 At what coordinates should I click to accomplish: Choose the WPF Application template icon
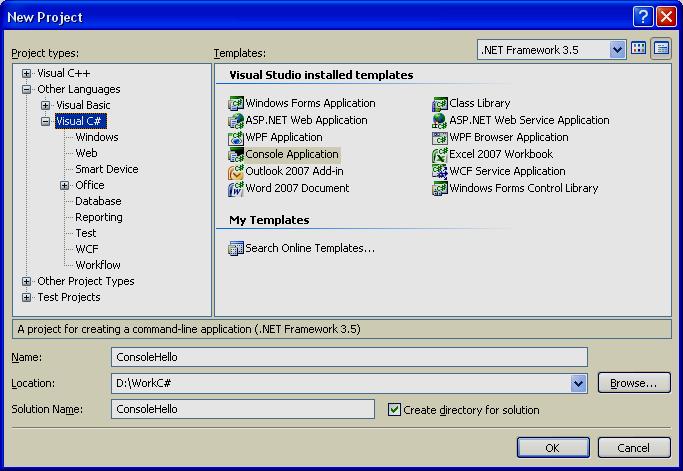tap(236, 137)
